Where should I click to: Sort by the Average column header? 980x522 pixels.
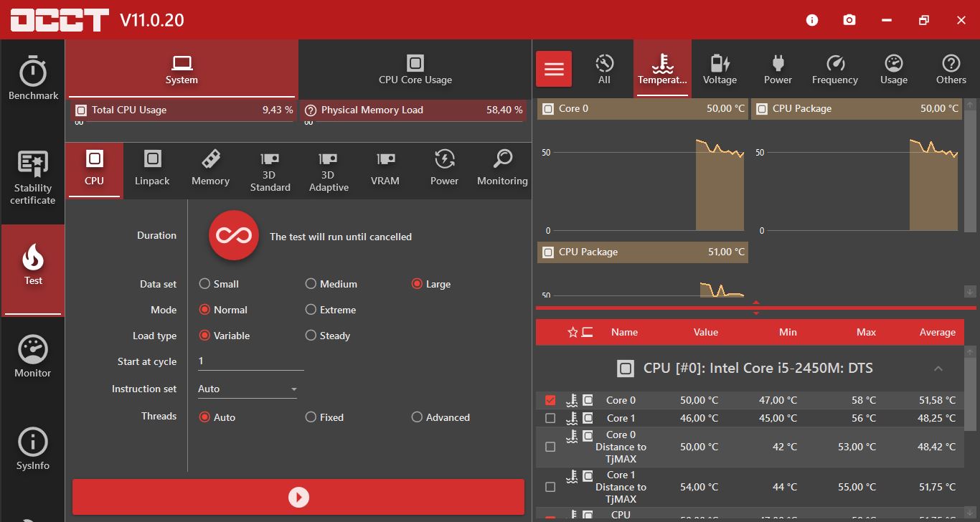click(938, 332)
